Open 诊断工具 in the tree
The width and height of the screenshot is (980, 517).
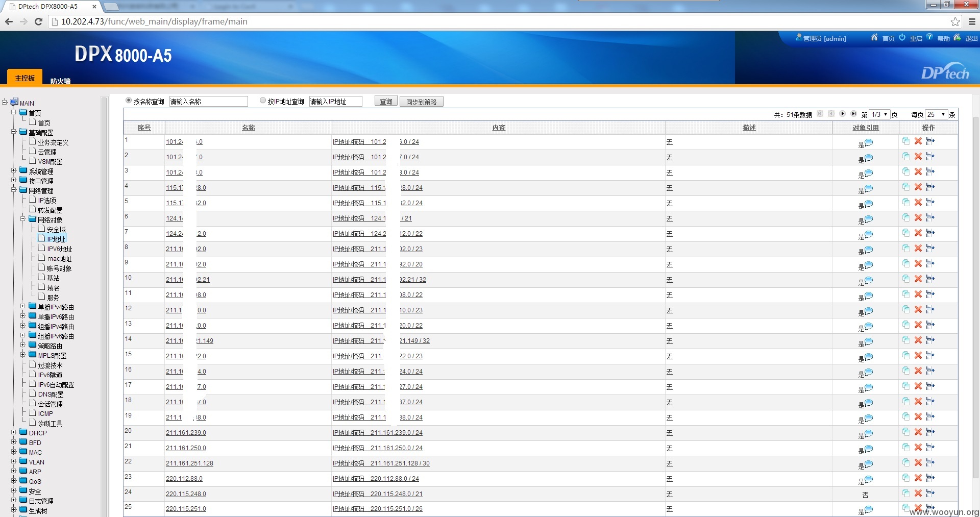point(50,424)
